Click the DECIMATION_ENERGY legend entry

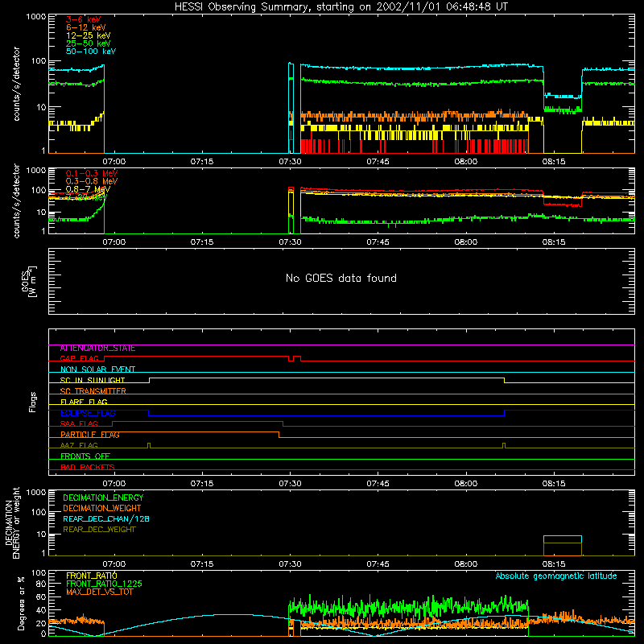103,497
